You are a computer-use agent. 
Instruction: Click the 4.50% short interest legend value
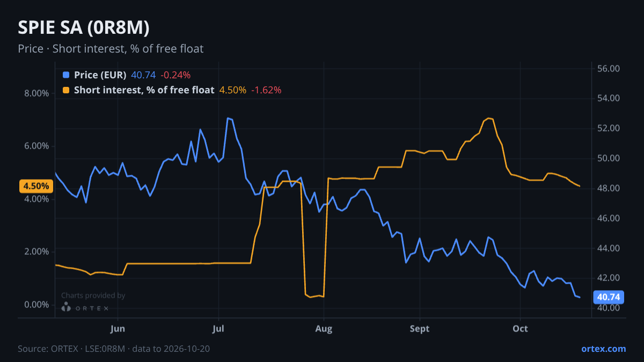point(233,90)
